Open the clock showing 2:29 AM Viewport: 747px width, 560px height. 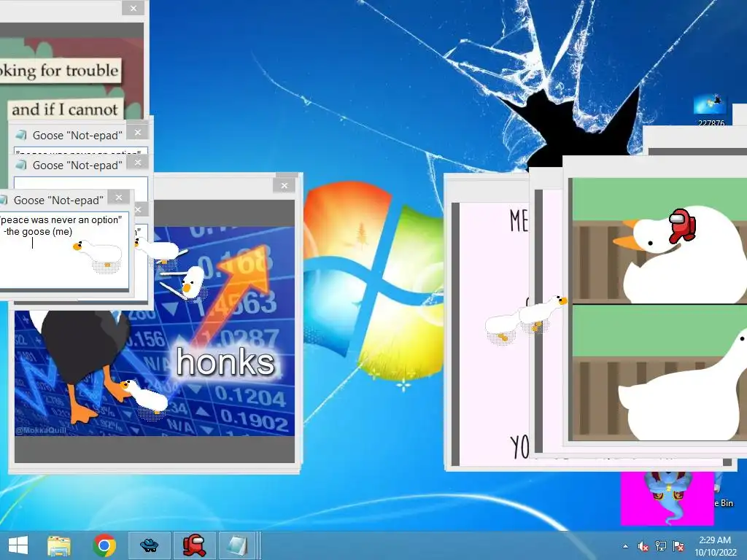tap(715, 545)
